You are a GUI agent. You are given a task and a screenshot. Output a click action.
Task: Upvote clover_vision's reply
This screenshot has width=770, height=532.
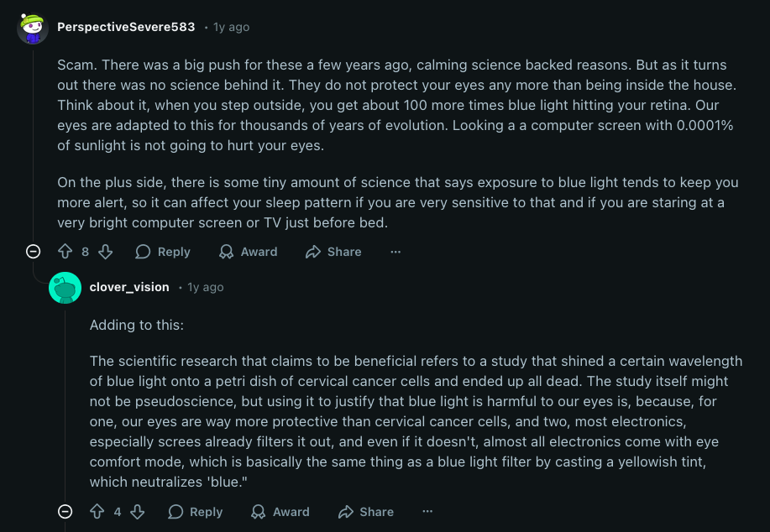point(97,512)
